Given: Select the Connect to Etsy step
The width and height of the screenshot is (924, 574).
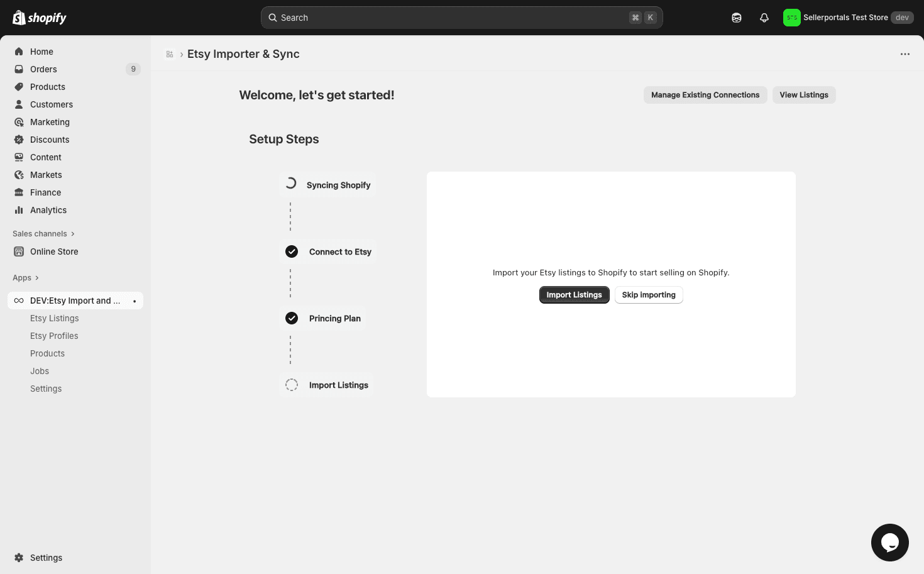Looking at the screenshot, I should [328, 251].
